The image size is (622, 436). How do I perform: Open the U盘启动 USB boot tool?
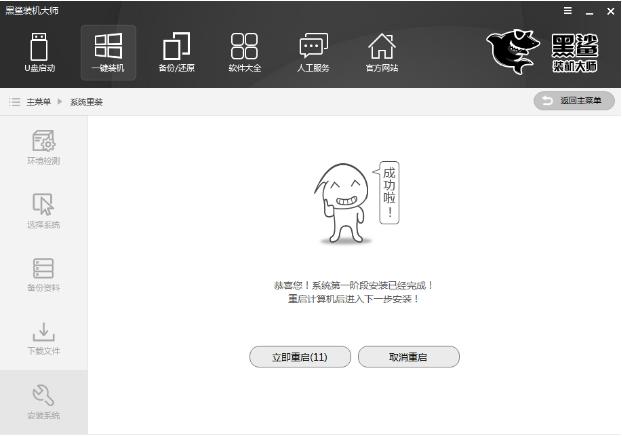40,52
